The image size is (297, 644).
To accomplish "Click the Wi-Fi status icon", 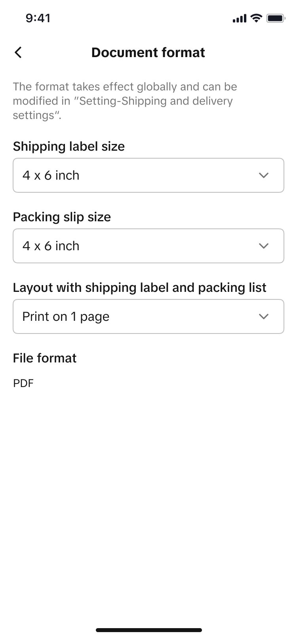I will point(257,18).
